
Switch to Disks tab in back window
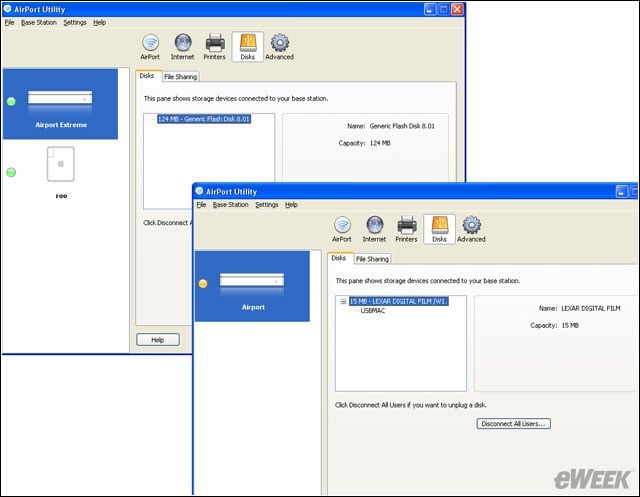(147, 76)
